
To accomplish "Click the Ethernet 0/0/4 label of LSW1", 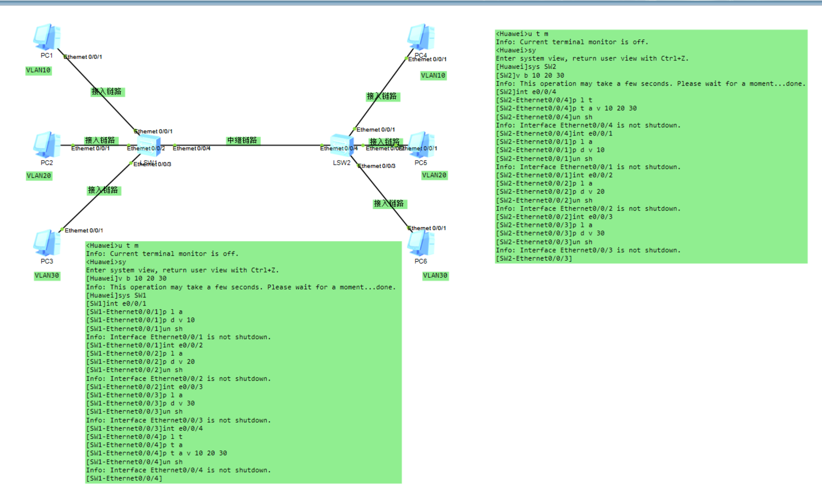I will click(192, 149).
